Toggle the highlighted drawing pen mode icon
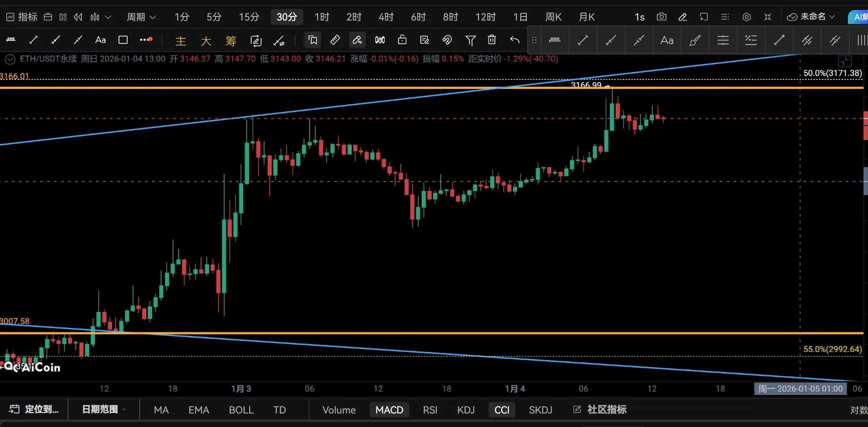Image resolution: width=868 pixels, height=427 pixels. coord(357,40)
